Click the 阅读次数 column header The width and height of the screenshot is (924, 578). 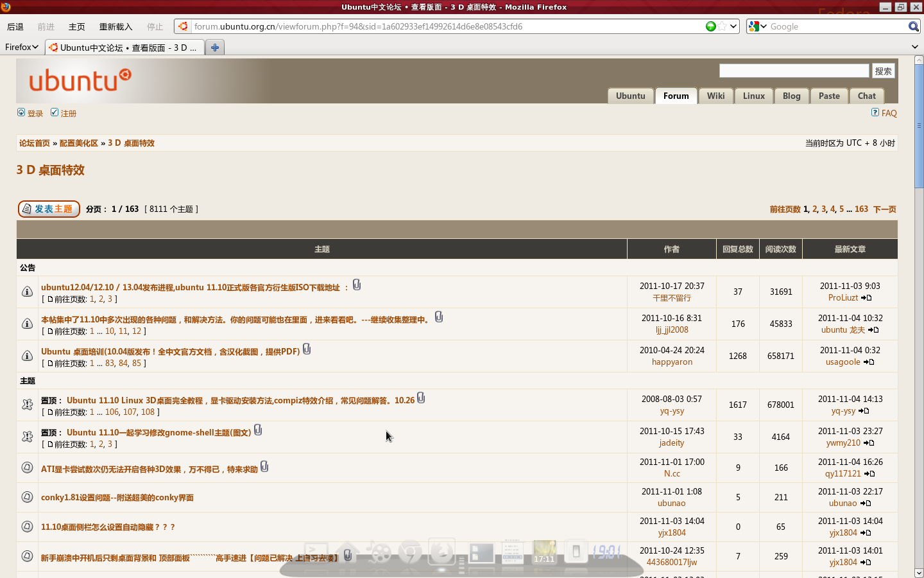click(x=780, y=249)
